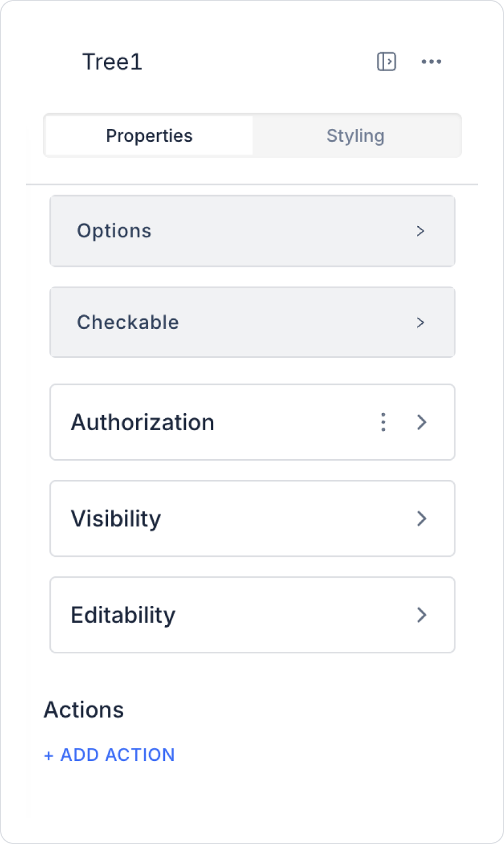Click the collapse side panel icon
This screenshot has height=844, width=504.
(x=386, y=62)
